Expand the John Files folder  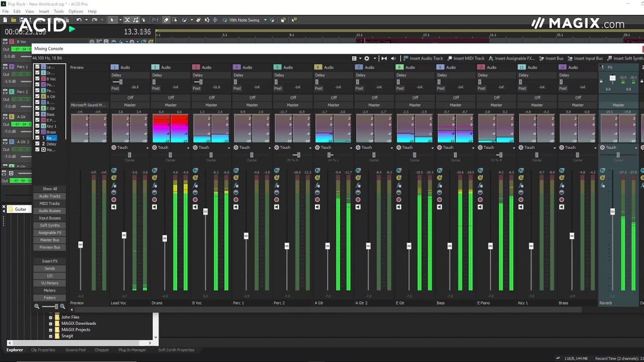coord(50,317)
